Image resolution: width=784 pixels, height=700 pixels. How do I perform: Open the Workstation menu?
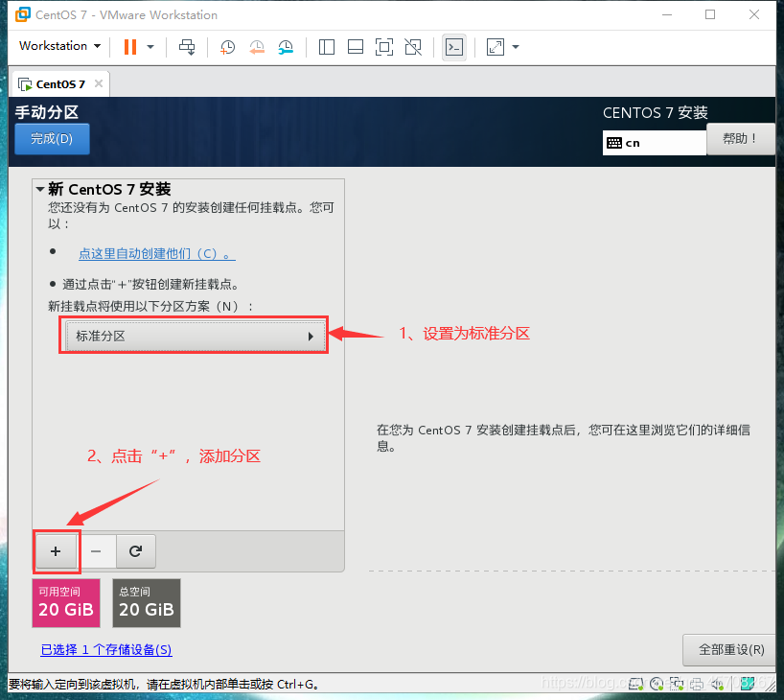(59, 46)
